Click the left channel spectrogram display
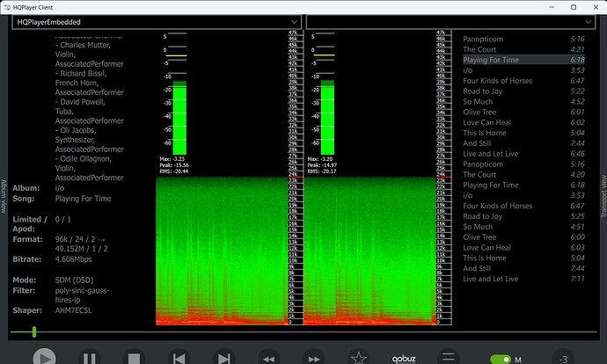This screenshot has height=364, width=607. tap(222, 251)
